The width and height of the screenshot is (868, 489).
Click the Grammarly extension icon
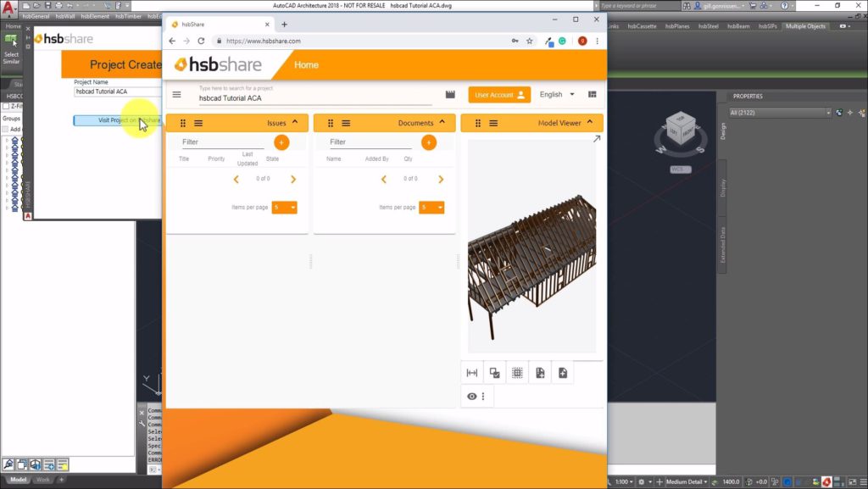[x=562, y=41]
